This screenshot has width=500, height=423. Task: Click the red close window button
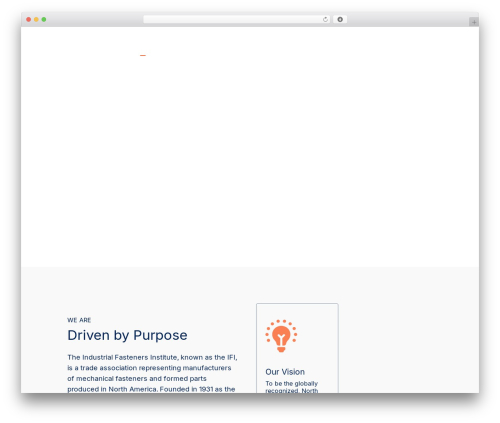tap(29, 20)
